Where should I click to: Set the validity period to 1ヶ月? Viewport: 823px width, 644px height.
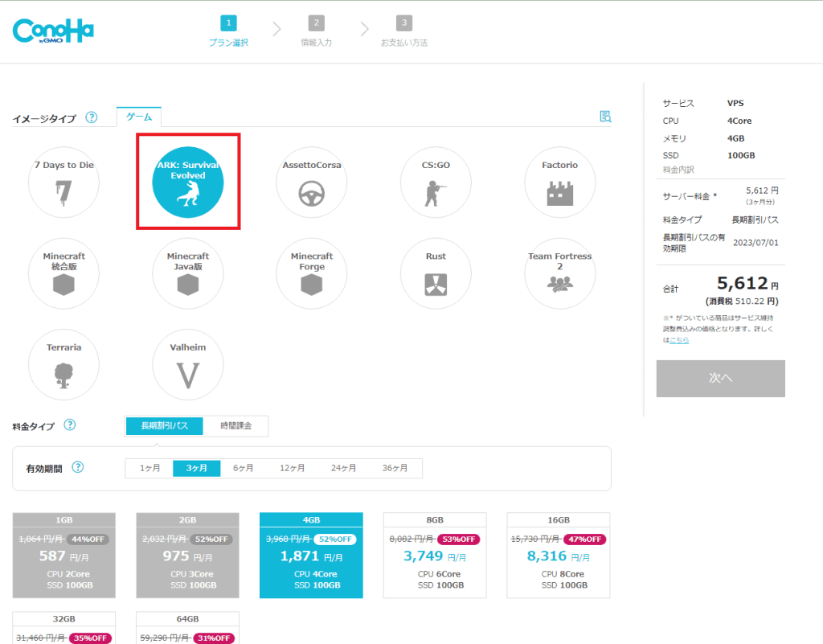click(x=149, y=468)
